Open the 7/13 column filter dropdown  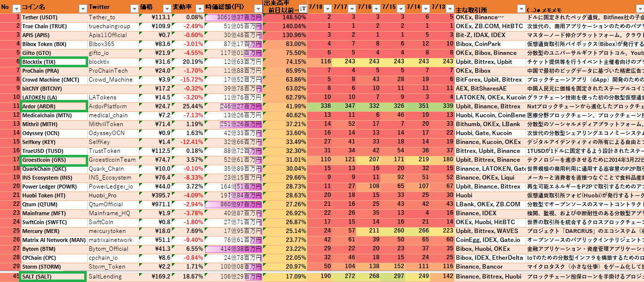click(x=449, y=8)
